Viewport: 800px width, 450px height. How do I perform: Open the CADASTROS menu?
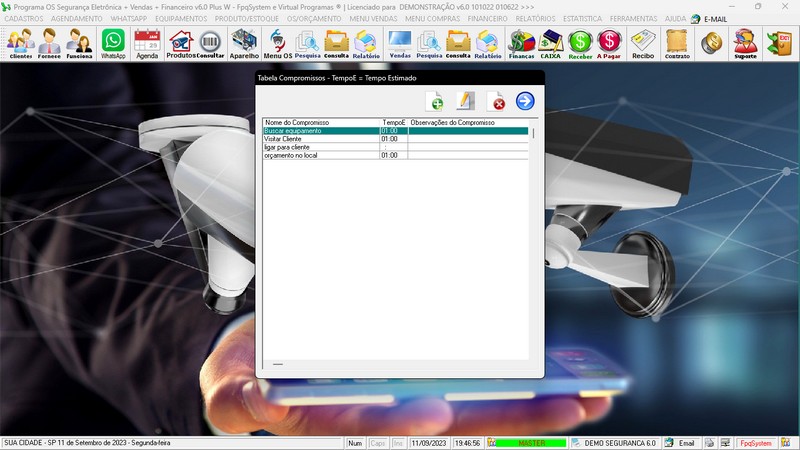(24, 19)
